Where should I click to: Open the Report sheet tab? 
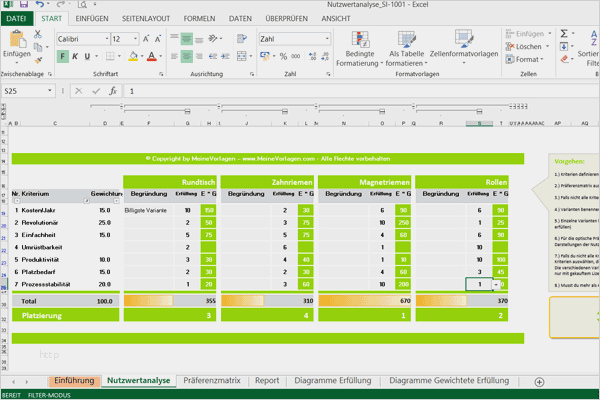(x=267, y=380)
